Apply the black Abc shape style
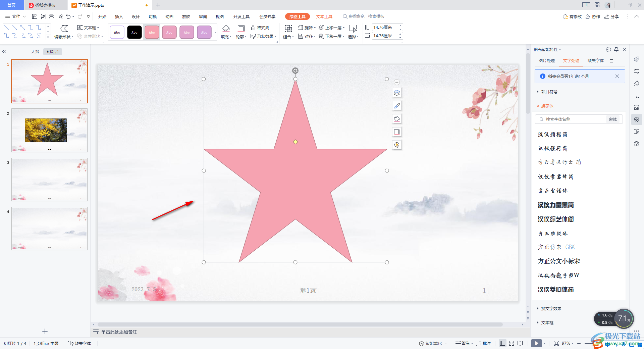644x349 pixels. [135, 32]
